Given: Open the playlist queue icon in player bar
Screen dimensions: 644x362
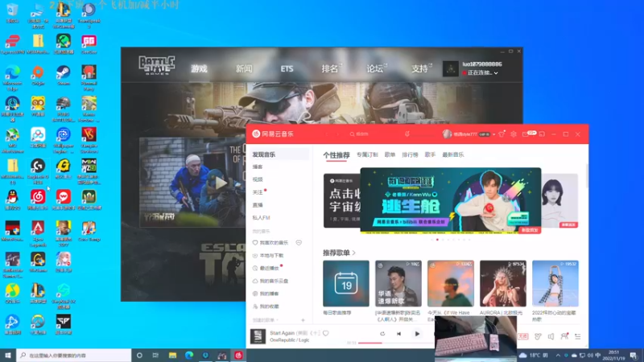Looking at the screenshot, I should point(577,336).
